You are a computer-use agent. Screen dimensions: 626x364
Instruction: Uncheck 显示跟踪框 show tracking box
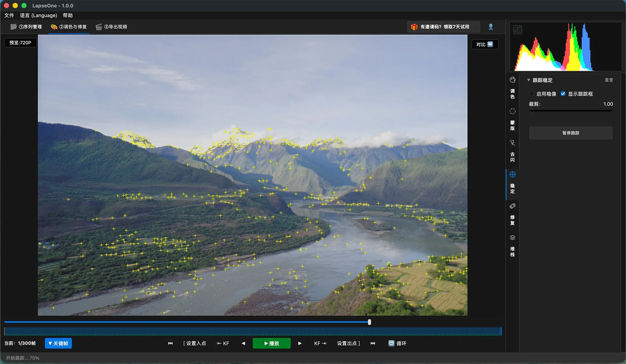(x=563, y=94)
